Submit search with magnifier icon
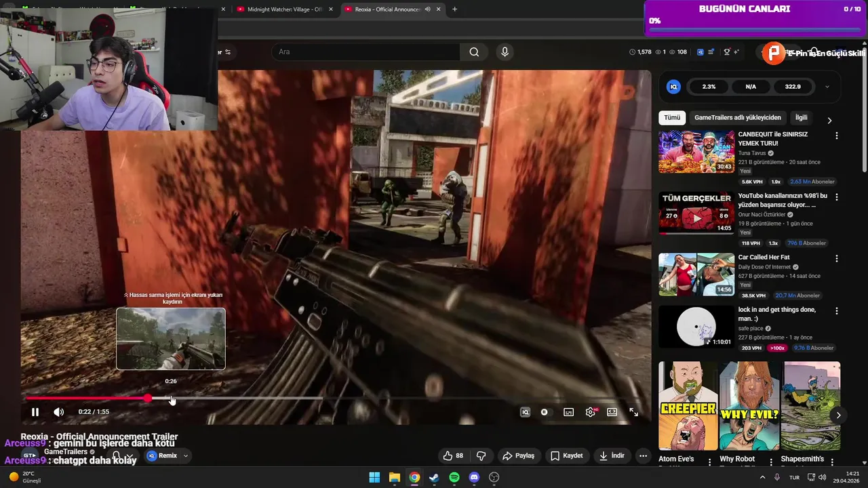Viewport: 868px width, 488px height. (474, 52)
